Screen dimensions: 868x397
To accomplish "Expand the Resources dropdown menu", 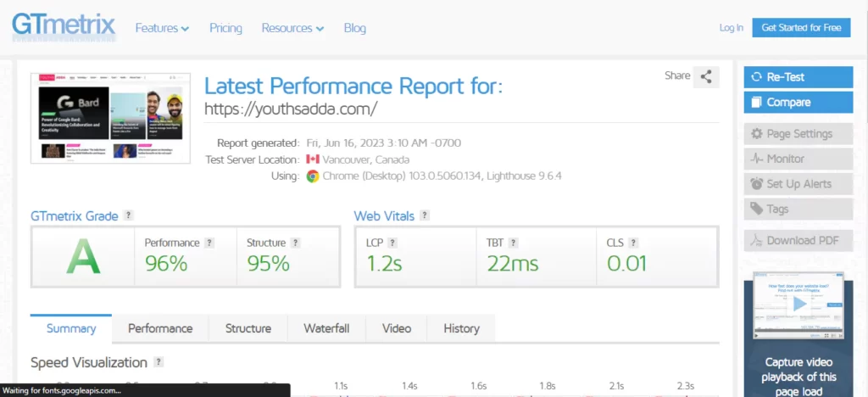I will (292, 28).
